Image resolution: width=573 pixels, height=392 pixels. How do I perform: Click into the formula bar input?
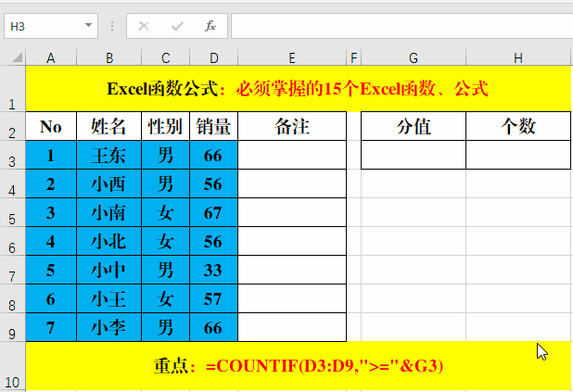click(402, 26)
